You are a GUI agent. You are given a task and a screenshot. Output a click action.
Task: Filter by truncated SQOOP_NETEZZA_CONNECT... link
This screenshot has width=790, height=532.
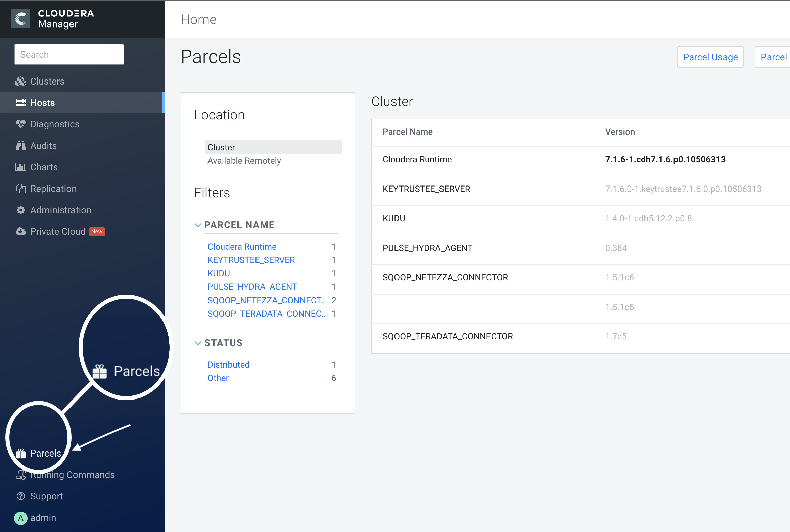click(268, 300)
